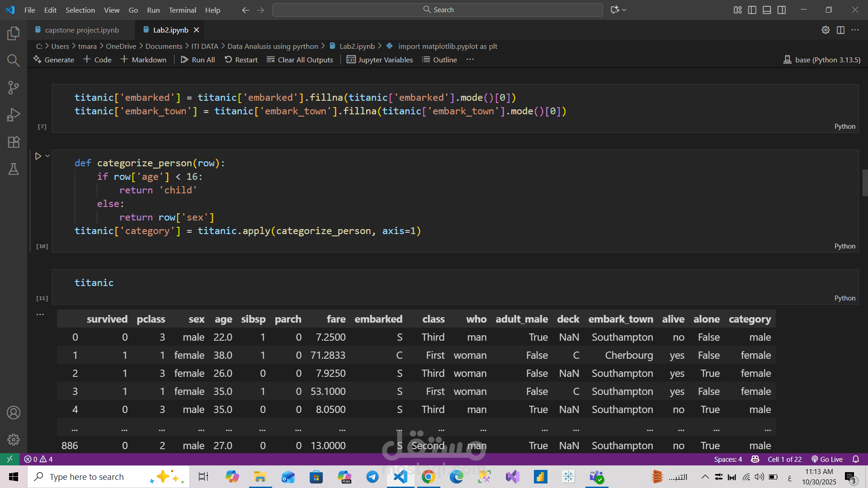Click the editor vertical scrollbar thumb

tap(865, 183)
